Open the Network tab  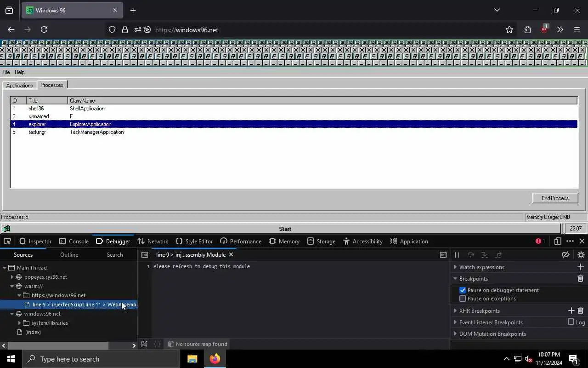(153, 241)
